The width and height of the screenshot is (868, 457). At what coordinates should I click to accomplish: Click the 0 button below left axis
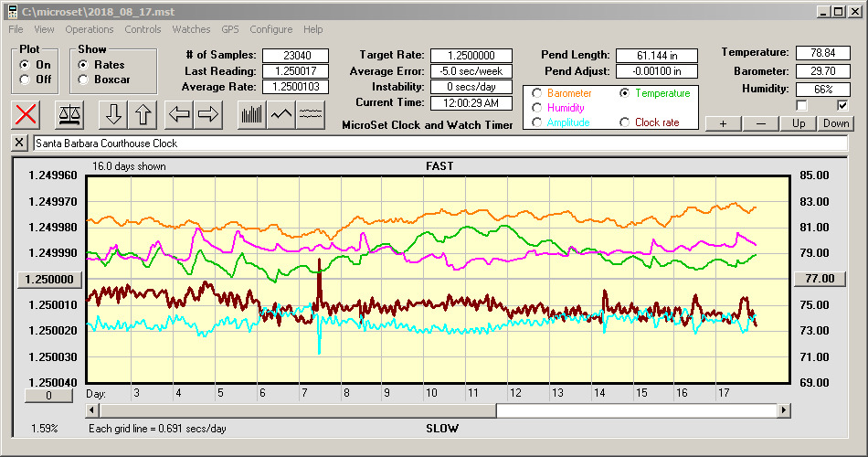tap(48, 396)
